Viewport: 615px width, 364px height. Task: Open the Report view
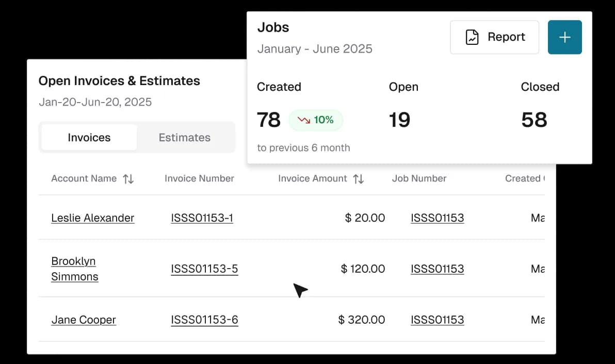[494, 37]
